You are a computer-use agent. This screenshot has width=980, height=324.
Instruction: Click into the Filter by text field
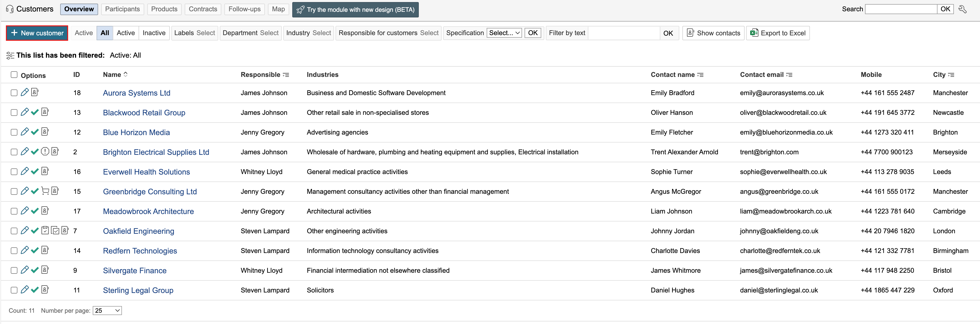pos(623,33)
